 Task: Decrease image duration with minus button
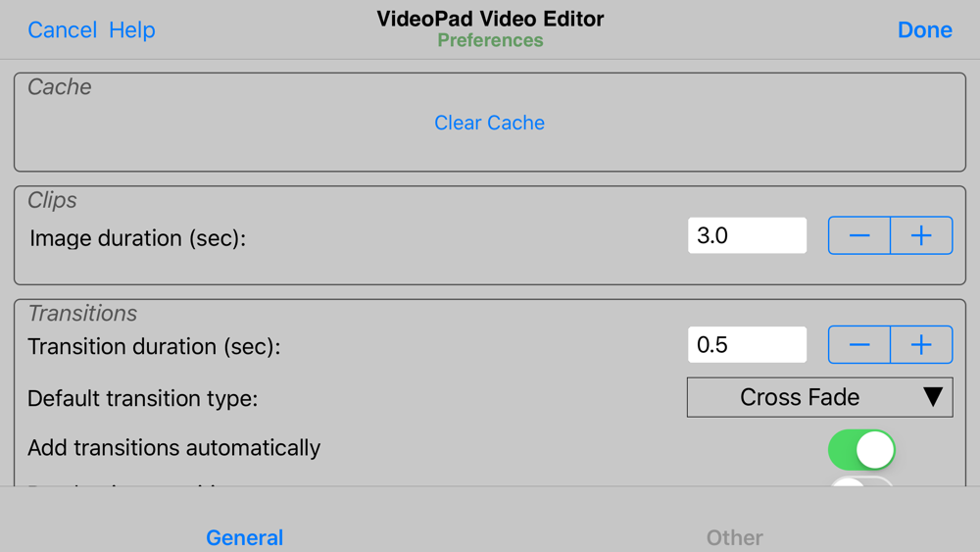pyautogui.click(x=859, y=235)
